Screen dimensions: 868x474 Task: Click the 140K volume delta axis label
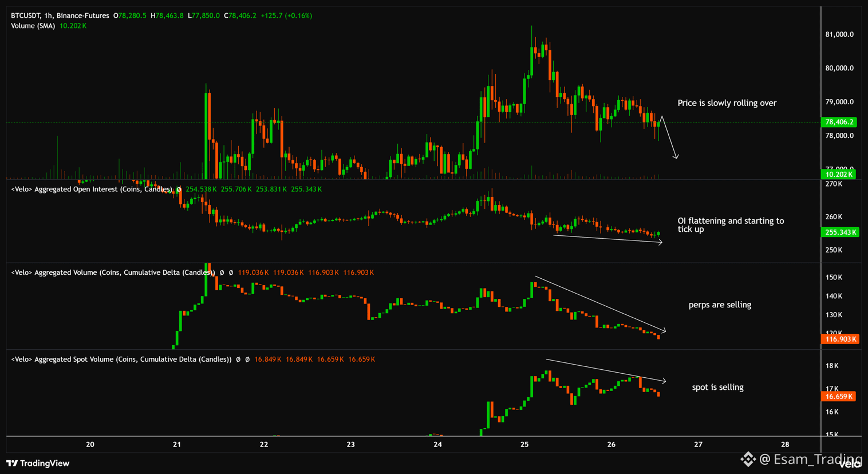click(834, 297)
